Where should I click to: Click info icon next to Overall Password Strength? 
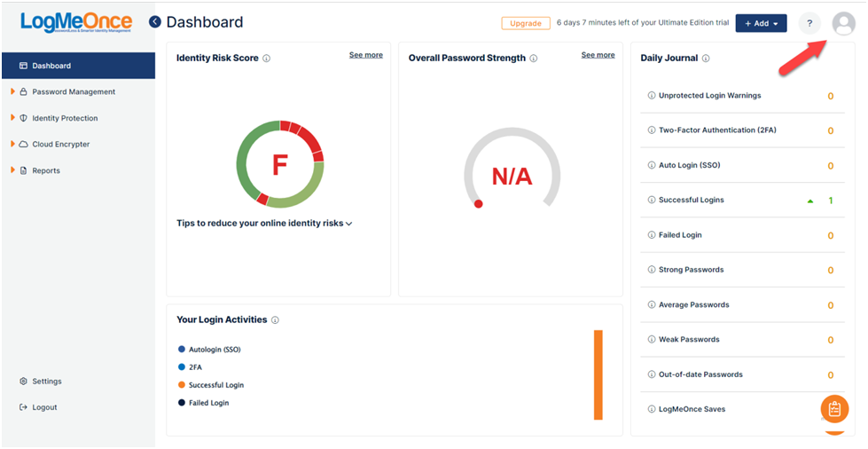534,59
